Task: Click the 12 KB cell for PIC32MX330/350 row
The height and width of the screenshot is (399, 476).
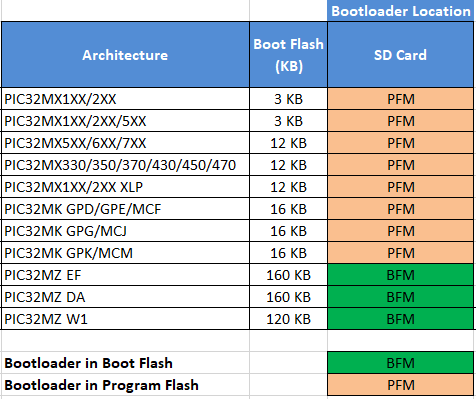Action: pos(288,165)
